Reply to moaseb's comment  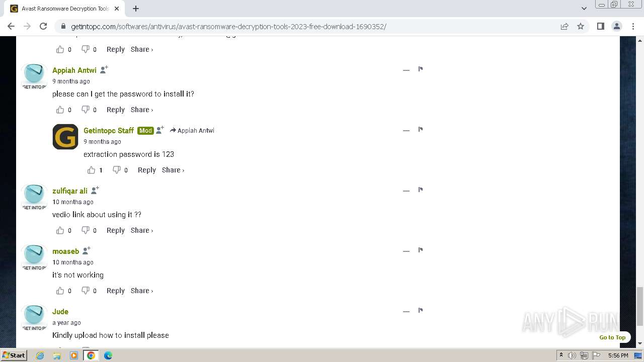(115, 291)
